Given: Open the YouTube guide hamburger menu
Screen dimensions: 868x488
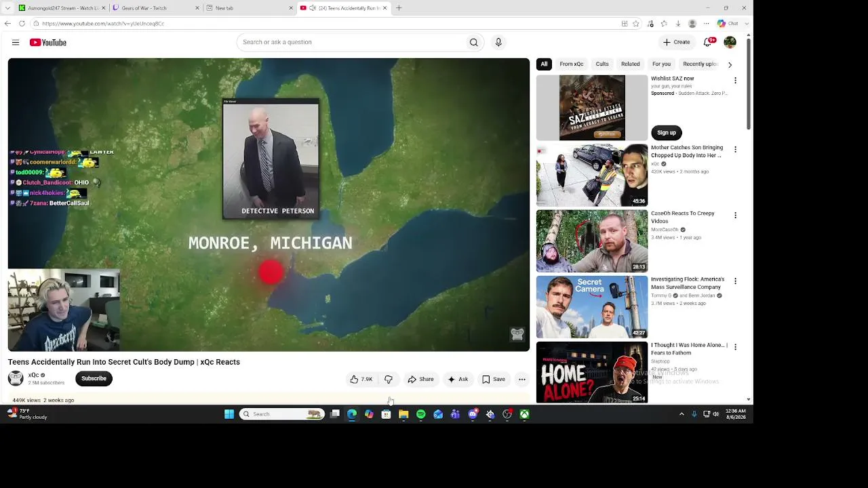Looking at the screenshot, I should [x=16, y=43].
